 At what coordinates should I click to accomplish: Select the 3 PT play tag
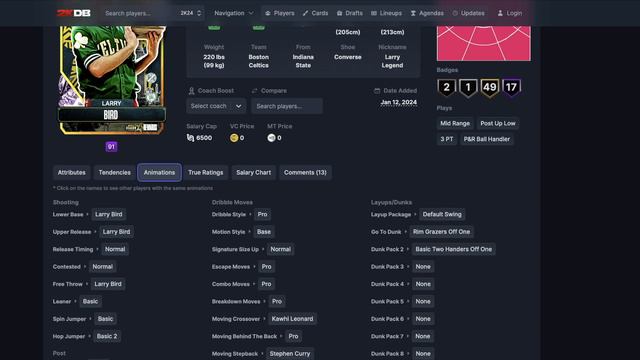[x=447, y=139]
